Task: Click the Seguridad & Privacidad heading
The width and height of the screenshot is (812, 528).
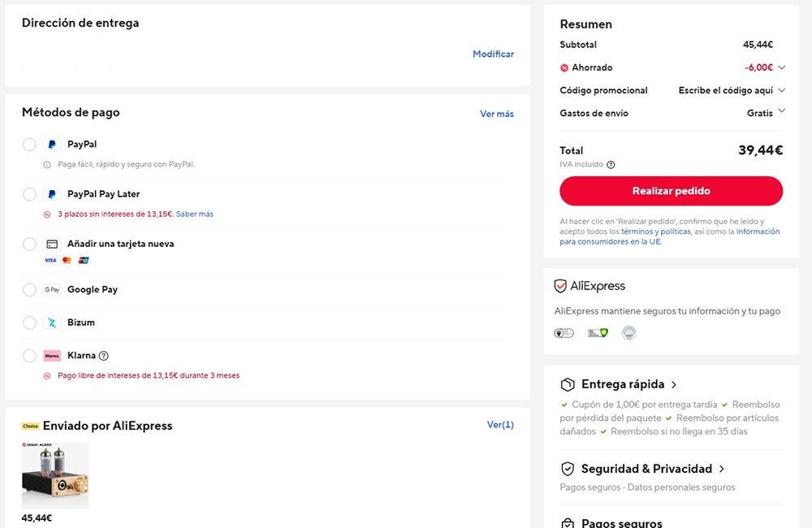Action: 646,469
